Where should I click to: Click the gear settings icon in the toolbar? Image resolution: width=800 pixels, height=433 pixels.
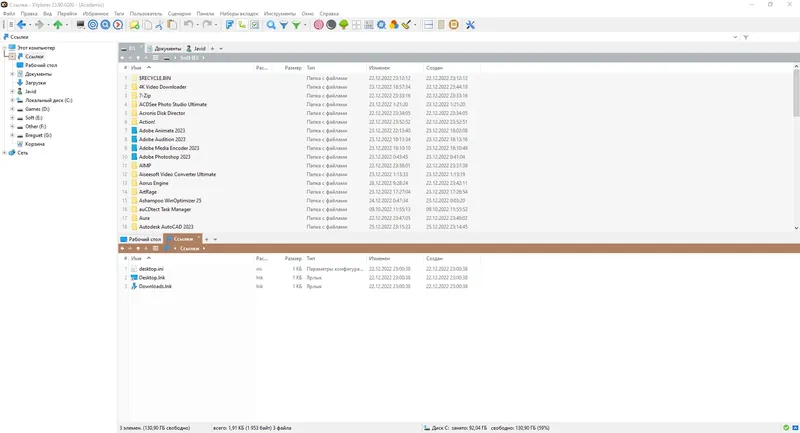pyautogui.click(x=381, y=24)
